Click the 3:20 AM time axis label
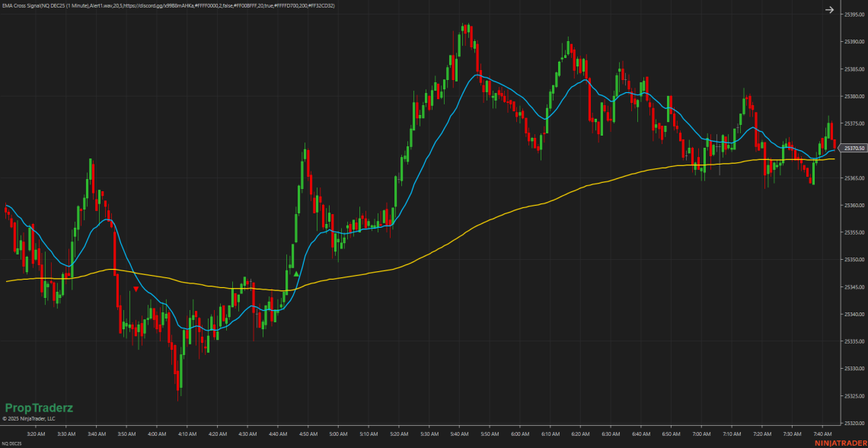The image size is (868, 448). click(36, 434)
